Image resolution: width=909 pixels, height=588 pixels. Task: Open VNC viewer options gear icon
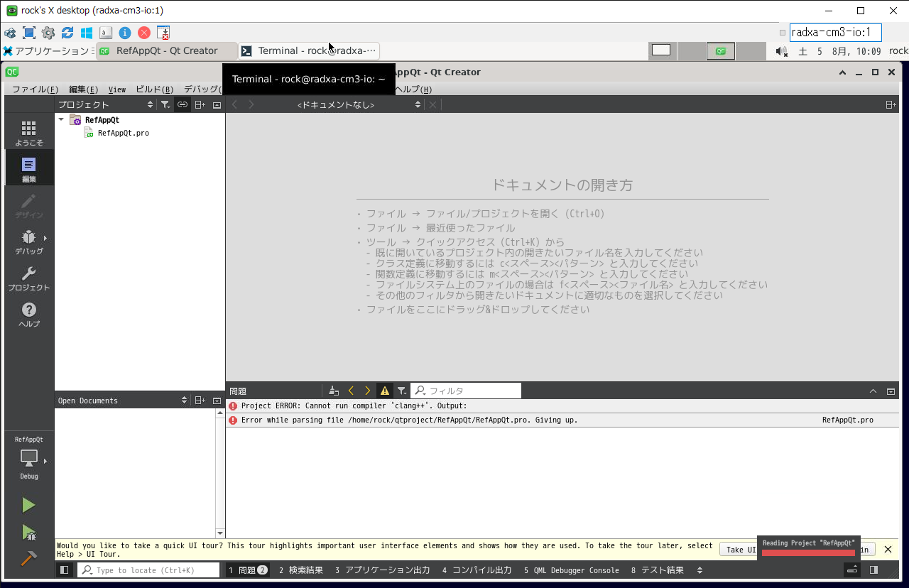point(48,33)
